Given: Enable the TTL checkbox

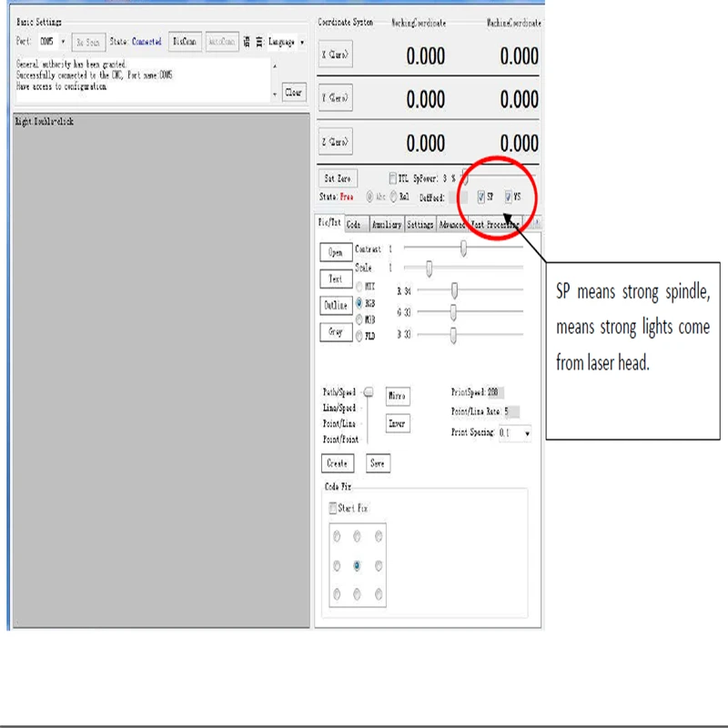Looking at the screenshot, I should (x=393, y=178).
